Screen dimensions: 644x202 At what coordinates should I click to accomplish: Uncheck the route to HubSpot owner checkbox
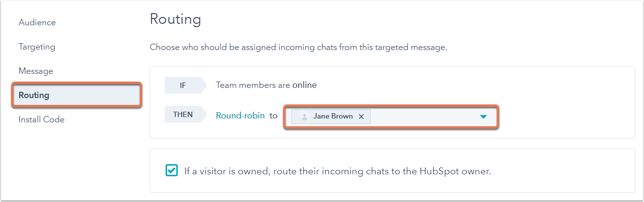171,170
